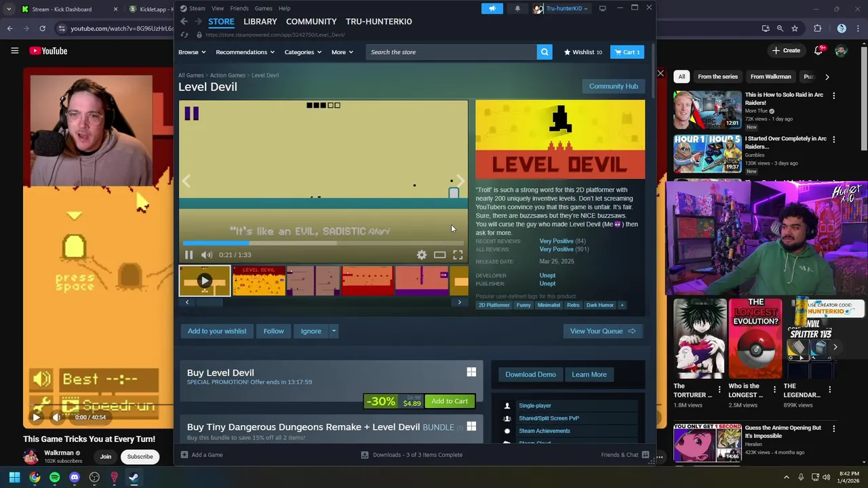Expand the Categories menu
The image size is (868, 488).
(x=302, y=52)
